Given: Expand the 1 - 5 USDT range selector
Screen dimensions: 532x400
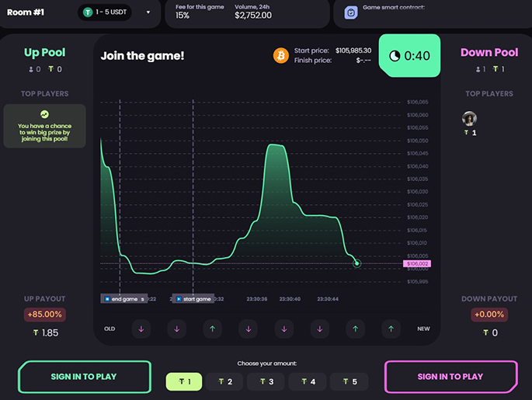Looking at the screenshot, I should point(116,12).
